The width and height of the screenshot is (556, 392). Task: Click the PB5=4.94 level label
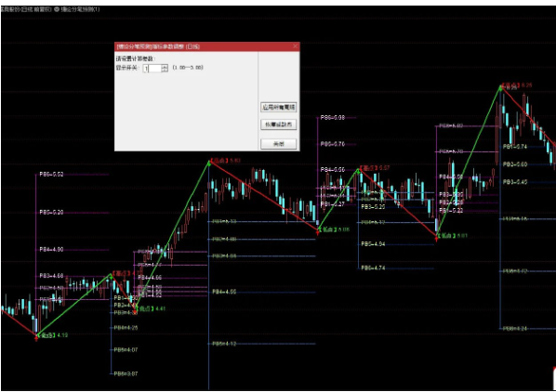pyautogui.click(x=373, y=243)
